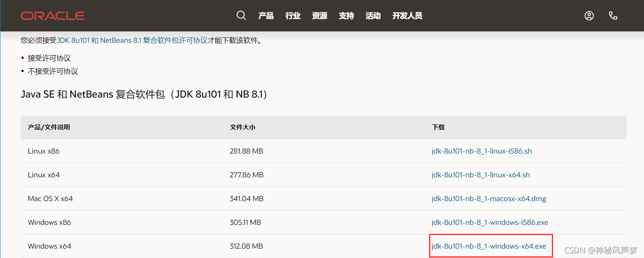The width and height of the screenshot is (644, 258).
Task: Click the Oracle logo
Action: tap(53, 16)
